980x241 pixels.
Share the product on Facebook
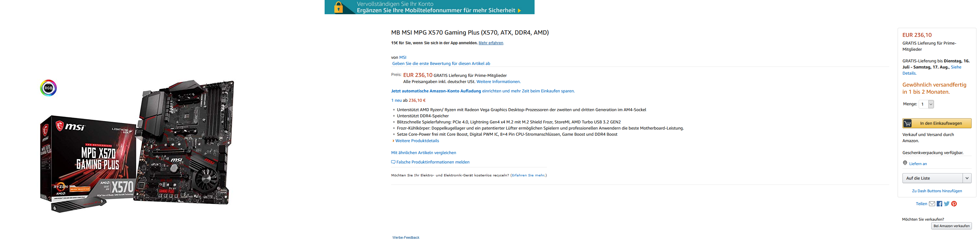939,204
